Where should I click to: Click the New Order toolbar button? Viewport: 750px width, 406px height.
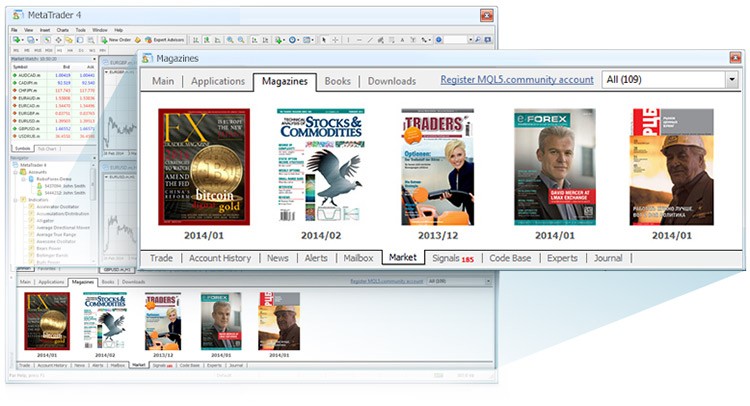point(116,40)
